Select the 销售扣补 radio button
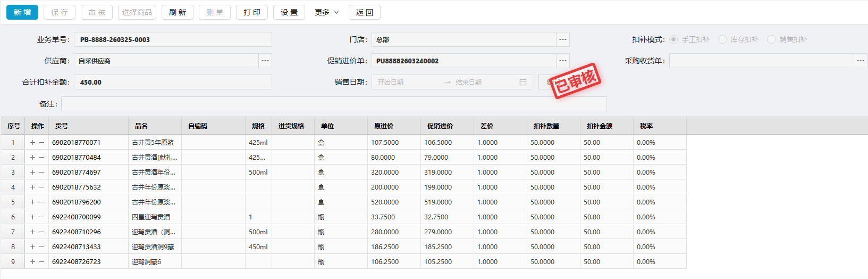 click(x=771, y=39)
